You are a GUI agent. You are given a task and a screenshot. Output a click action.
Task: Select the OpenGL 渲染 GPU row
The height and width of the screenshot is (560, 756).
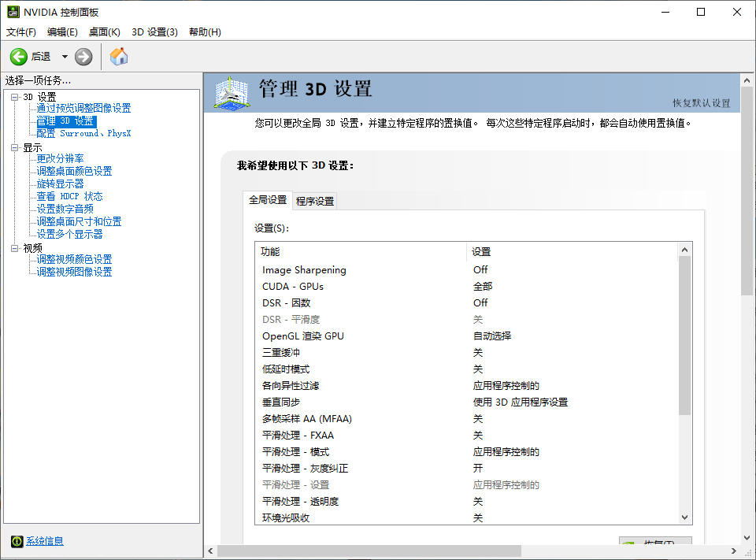tap(466, 336)
